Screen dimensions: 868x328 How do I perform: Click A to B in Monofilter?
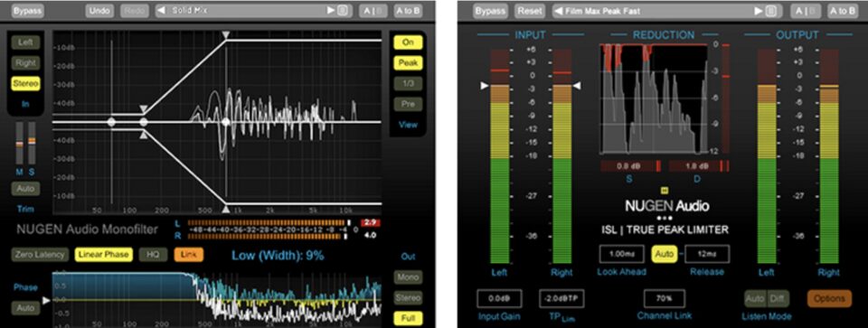coord(408,11)
